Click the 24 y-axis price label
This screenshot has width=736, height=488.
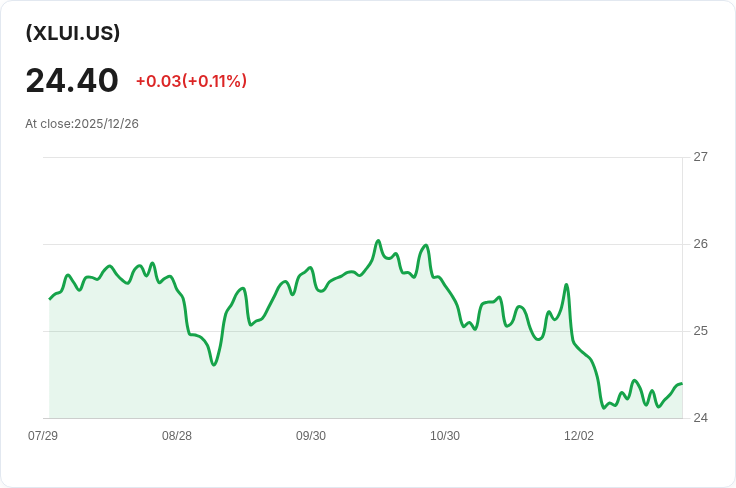pyautogui.click(x=700, y=418)
